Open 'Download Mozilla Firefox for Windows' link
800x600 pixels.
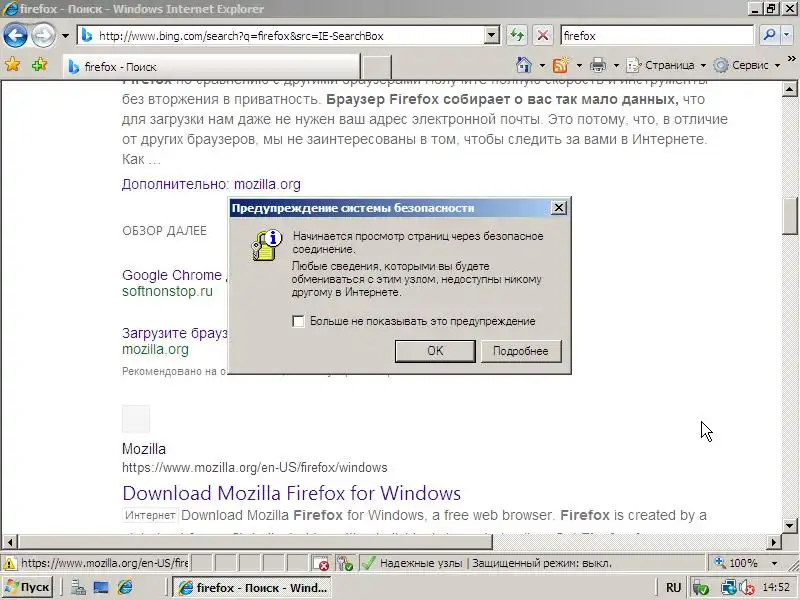click(x=292, y=493)
